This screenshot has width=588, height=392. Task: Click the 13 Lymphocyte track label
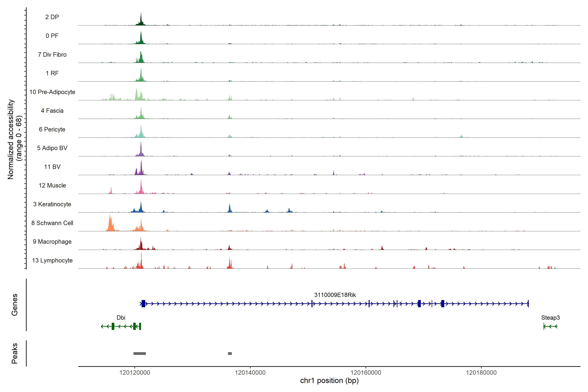click(x=52, y=261)
